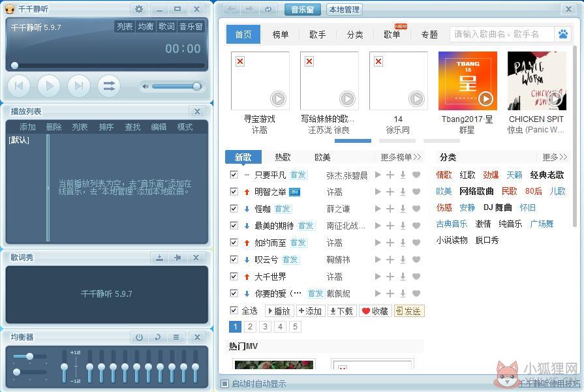The width and height of the screenshot is (584, 392).
Task: Play the song 如约而至
Action: click(378, 243)
